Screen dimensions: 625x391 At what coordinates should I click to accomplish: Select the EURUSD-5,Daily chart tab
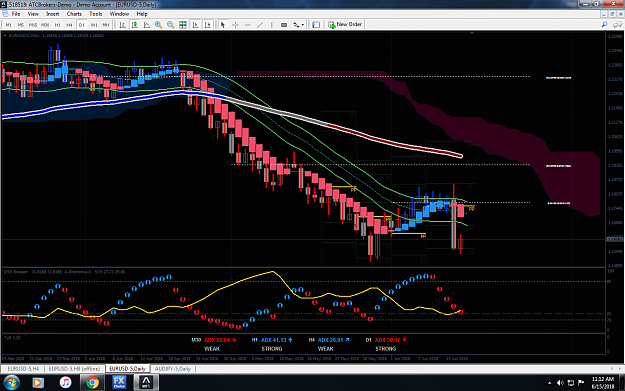(x=128, y=369)
